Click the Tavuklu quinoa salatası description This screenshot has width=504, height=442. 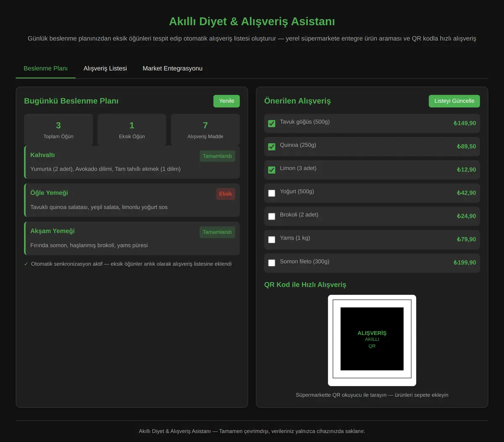click(99, 207)
